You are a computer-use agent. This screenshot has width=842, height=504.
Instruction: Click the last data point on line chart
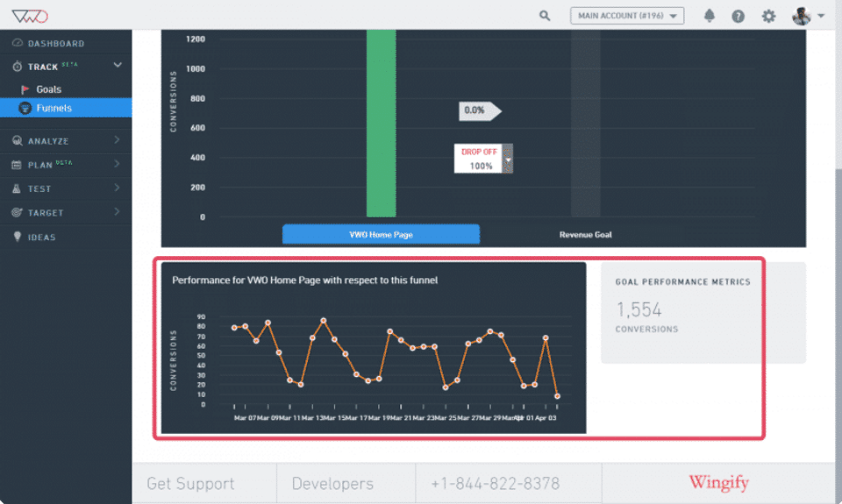(558, 396)
